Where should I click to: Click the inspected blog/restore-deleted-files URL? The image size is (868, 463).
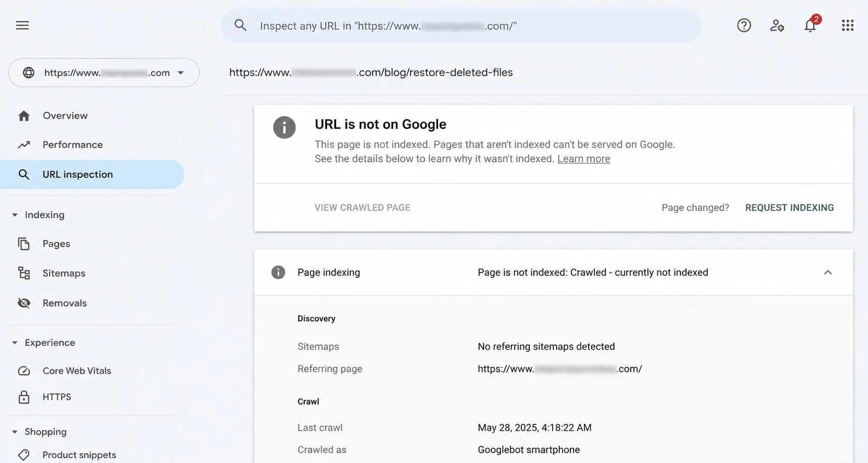tap(371, 72)
